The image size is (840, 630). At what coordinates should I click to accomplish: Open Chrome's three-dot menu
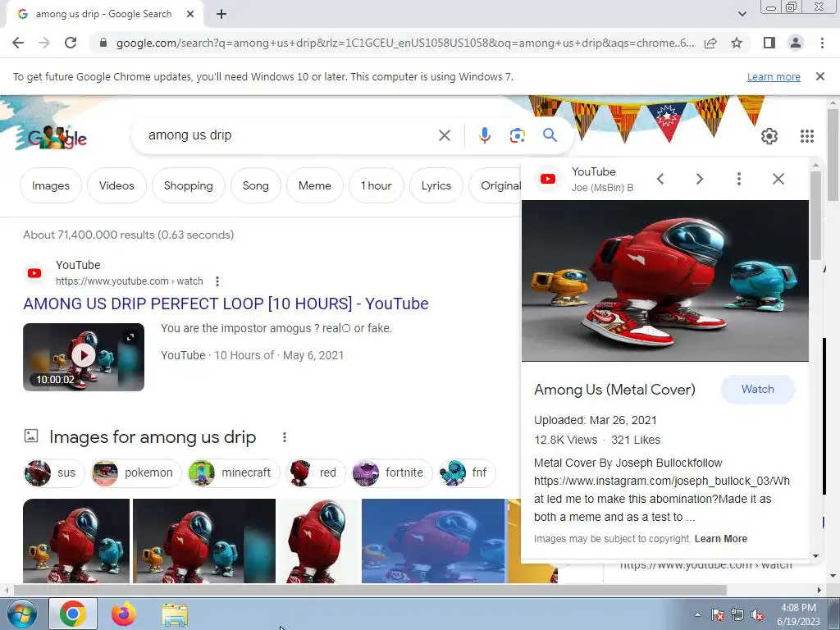(x=822, y=43)
